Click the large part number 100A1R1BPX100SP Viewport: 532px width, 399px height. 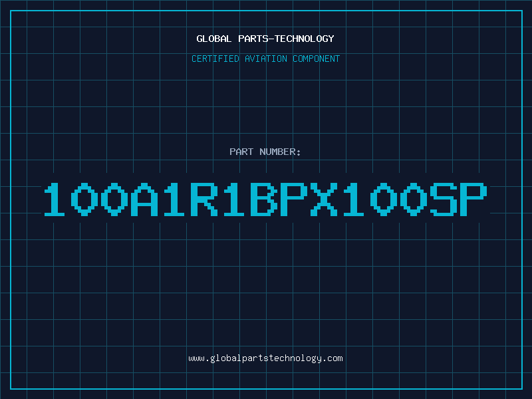265,199
